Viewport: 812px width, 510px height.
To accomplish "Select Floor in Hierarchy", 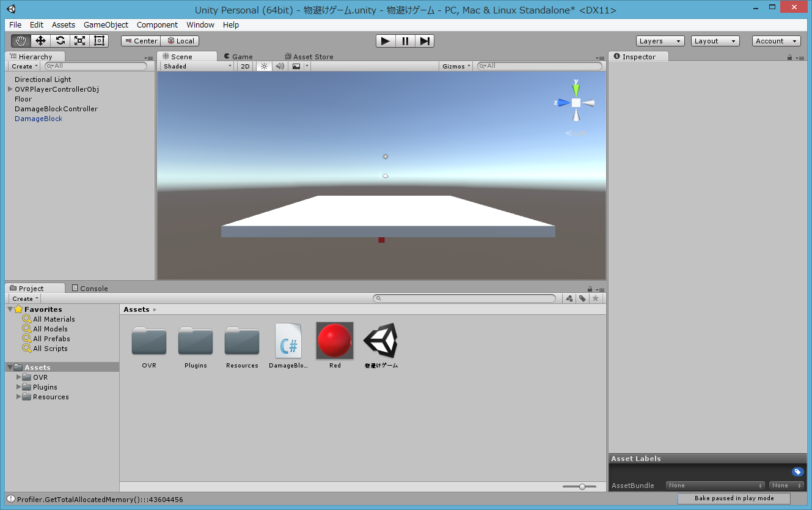I will [23, 99].
